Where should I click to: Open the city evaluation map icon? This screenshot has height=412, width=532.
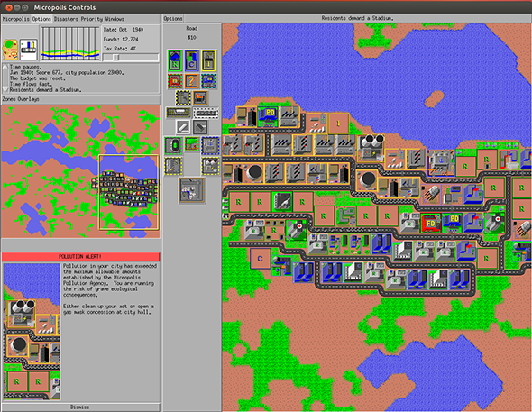(11, 50)
